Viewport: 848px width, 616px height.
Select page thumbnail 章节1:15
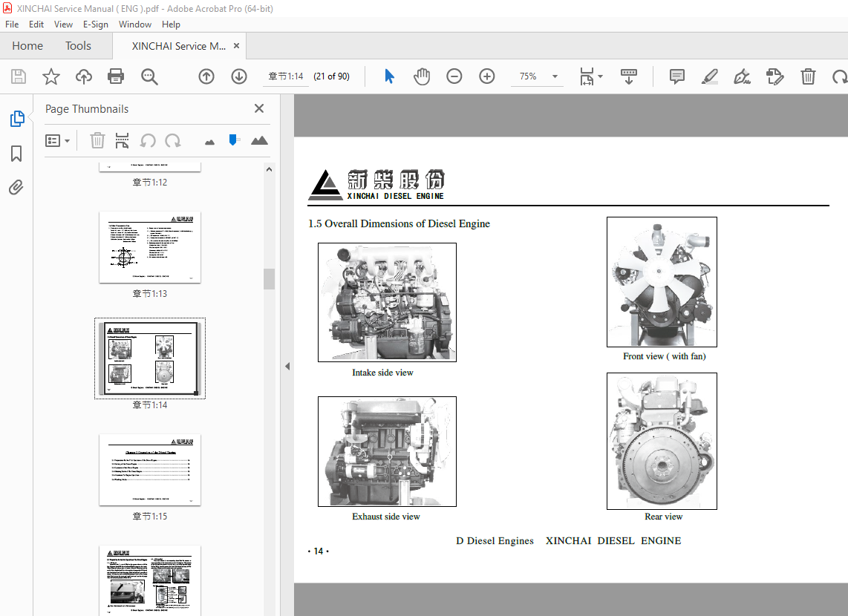[150, 470]
